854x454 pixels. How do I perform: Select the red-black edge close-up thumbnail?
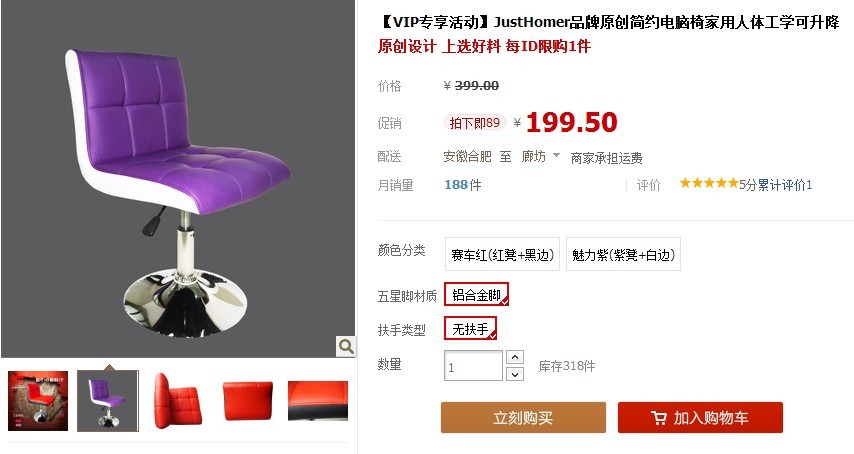pos(318,401)
